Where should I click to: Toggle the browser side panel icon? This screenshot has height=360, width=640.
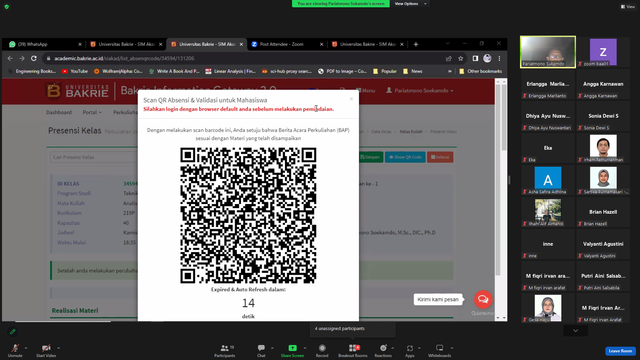click(475, 58)
